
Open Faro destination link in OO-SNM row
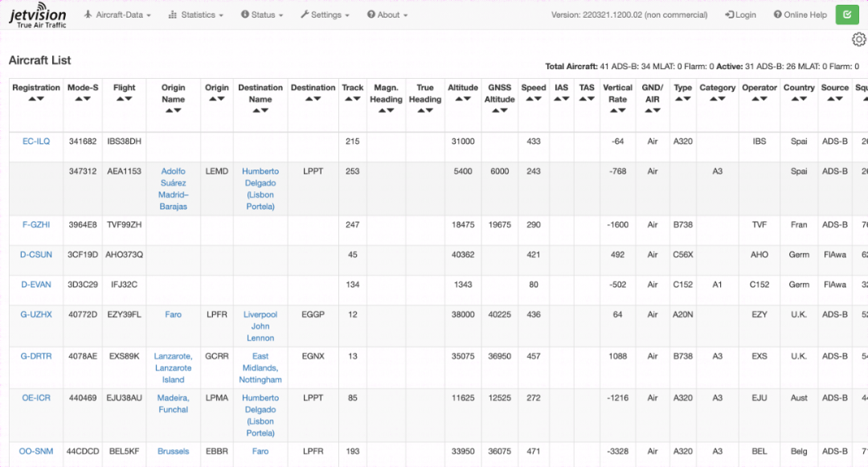(260, 451)
